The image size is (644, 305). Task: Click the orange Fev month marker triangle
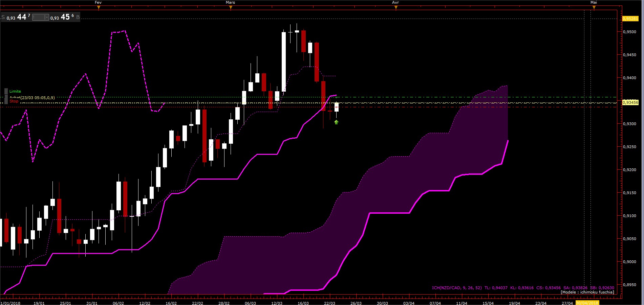click(x=99, y=8)
